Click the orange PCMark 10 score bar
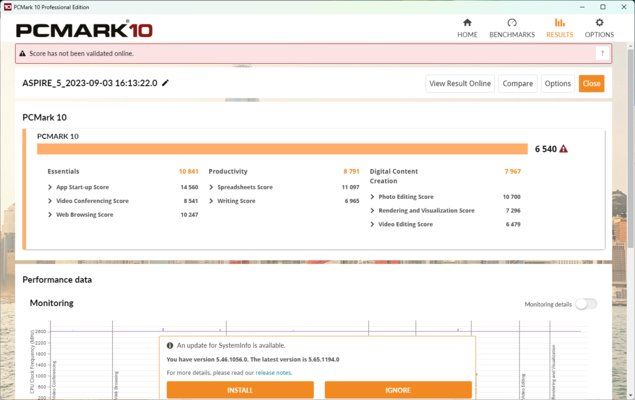This screenshot has width=635, height=400. [x=282, y=149]
